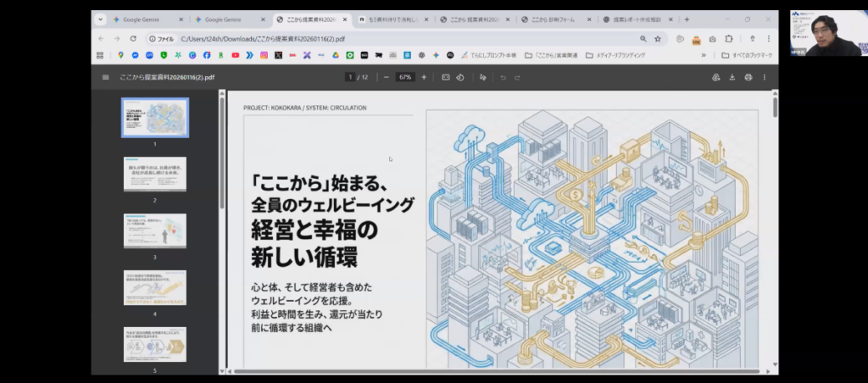Download the PDF file

click(732, 77)
